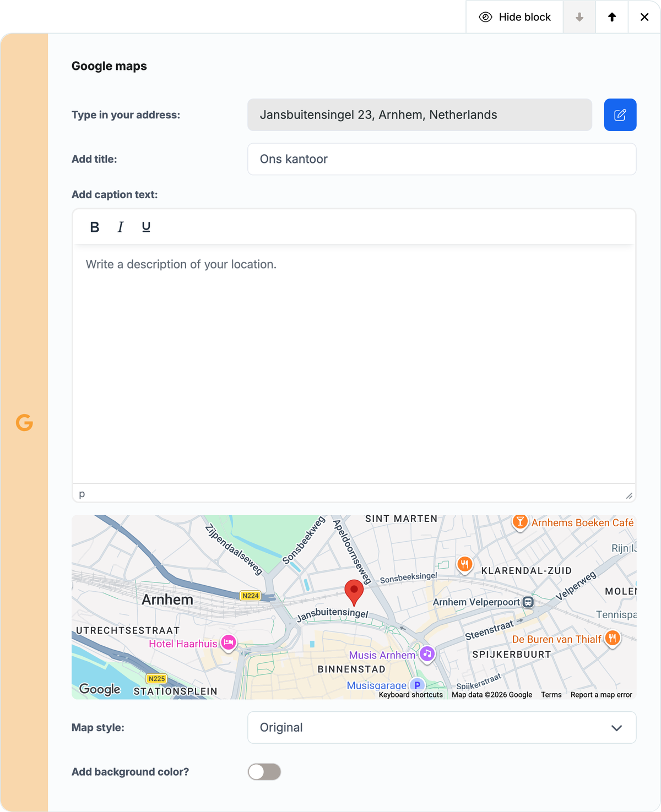Enable the Add background color toggle
Image resolution: width=661 pixels, height=812 pixels.
point(264,772)
